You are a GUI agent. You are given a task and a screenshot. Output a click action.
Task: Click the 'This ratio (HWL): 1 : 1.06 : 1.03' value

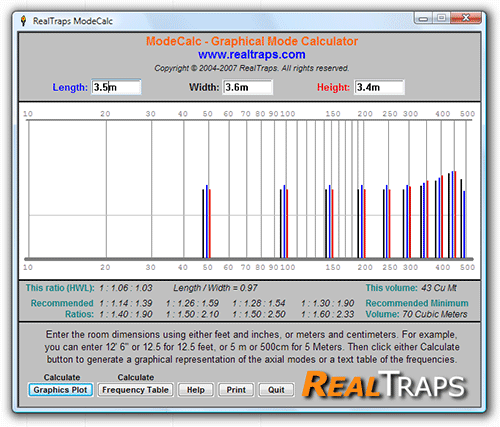[126, 288]
